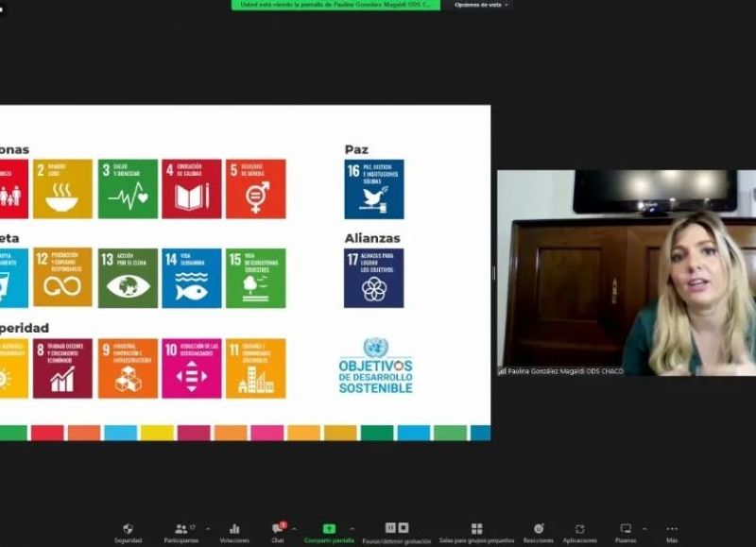Viewport: 756px width, 547px height.
Task: Click the divider handle between slide and video
Action: tap(493, 273)
